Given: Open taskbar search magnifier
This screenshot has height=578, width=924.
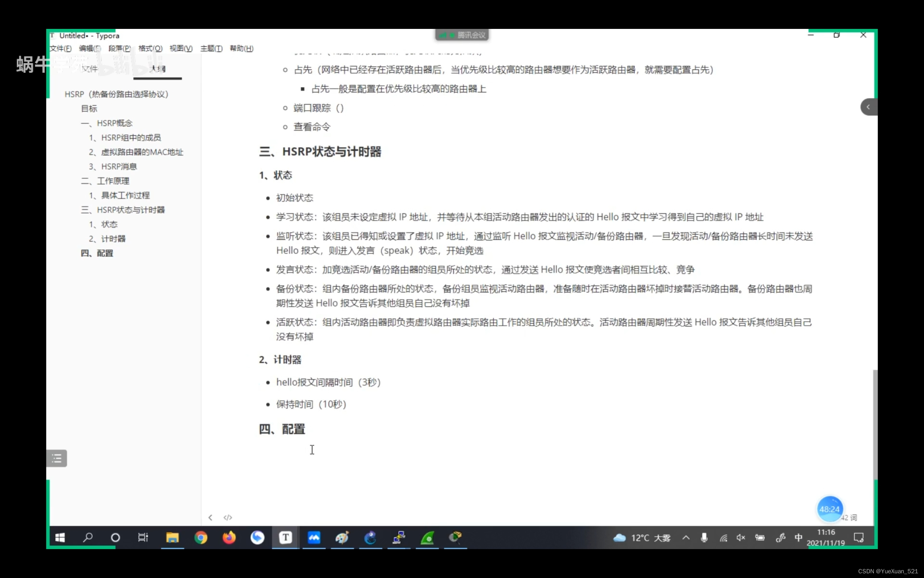Looking at the screenshot, I should pos(88,538).
